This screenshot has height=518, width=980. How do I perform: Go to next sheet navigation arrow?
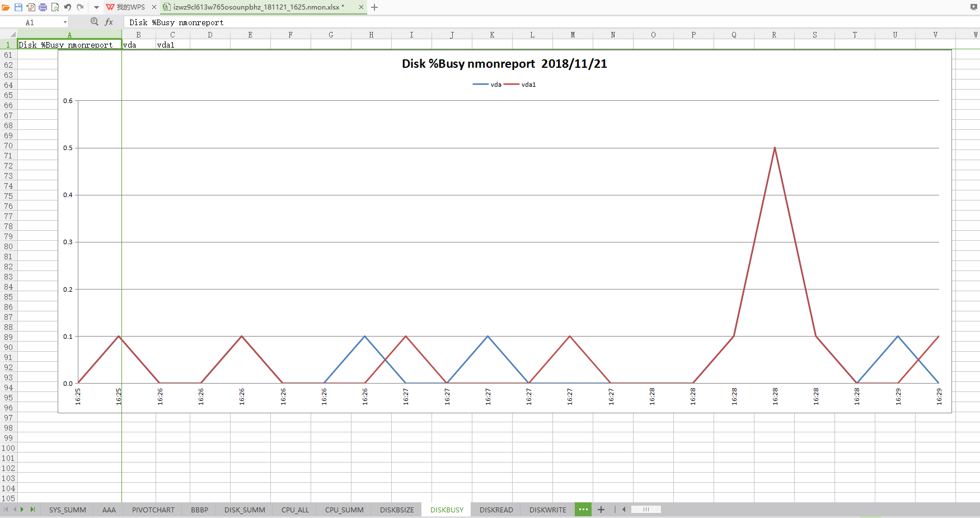tap(22, 510)
